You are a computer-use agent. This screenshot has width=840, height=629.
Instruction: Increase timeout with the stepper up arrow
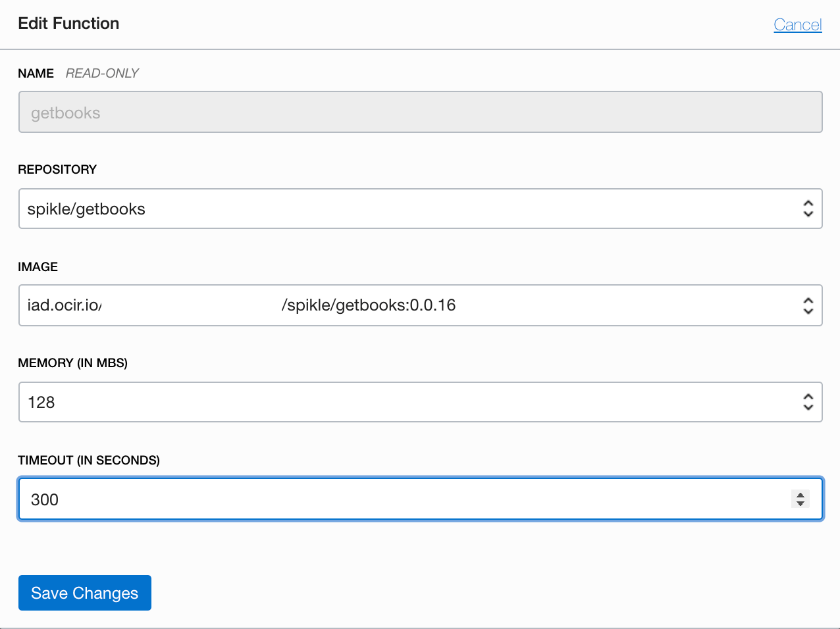point(800,495)
